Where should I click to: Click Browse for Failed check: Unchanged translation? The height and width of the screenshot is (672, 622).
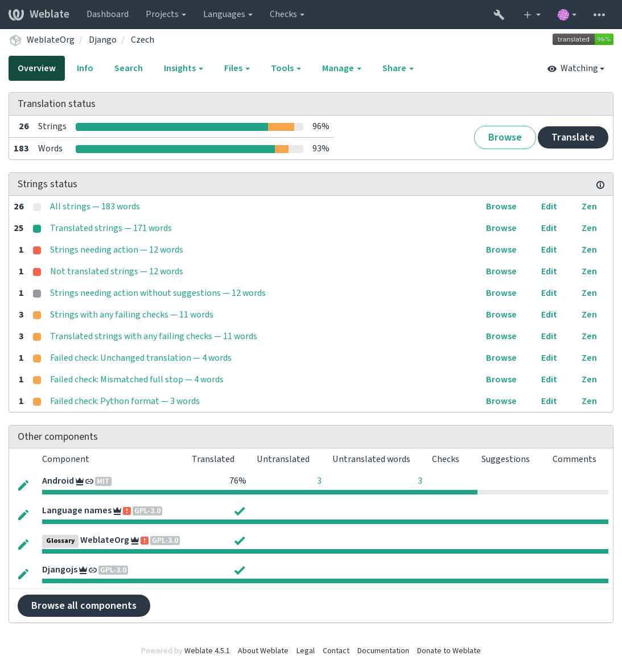(501, 358)
